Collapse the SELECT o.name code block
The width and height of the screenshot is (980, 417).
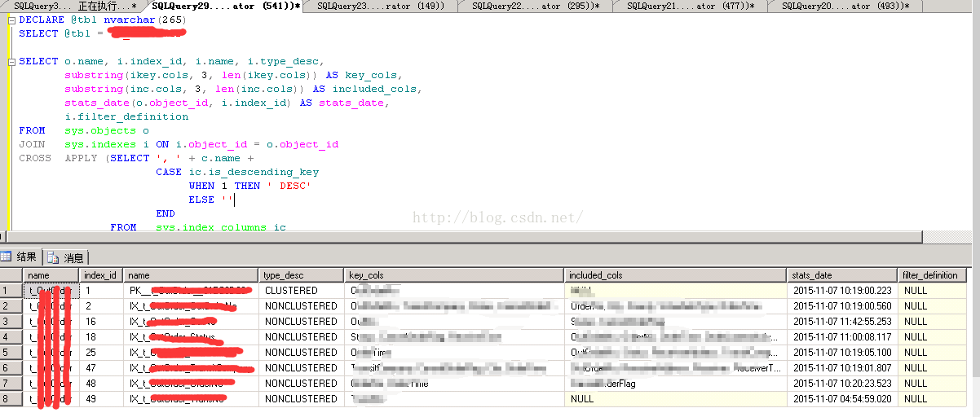pos(11,61)
